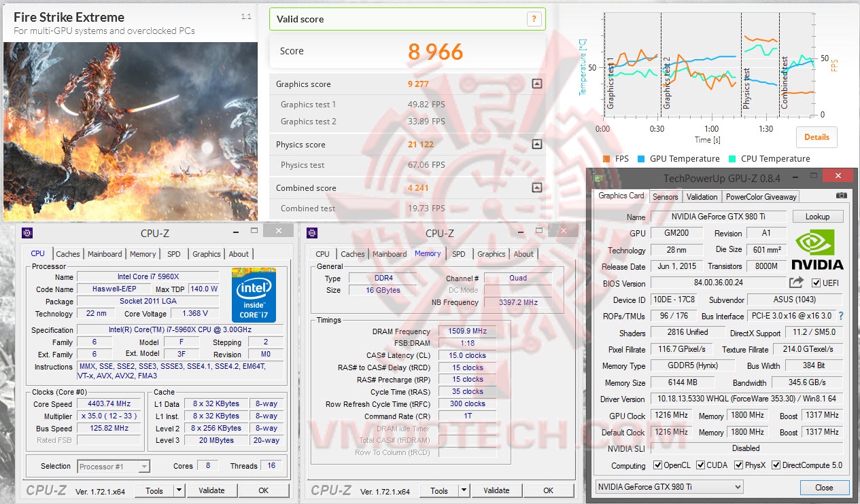Click the Intel Core i7 logo in CPU-Z
Viewport: 860px width, 504px height.
click(x=254, y=295)
